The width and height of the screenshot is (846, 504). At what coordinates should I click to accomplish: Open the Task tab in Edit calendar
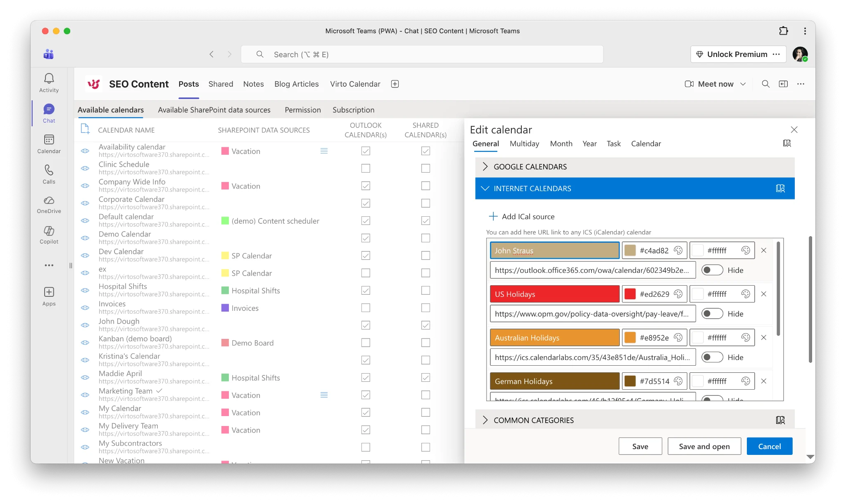[x=613, y=144]
